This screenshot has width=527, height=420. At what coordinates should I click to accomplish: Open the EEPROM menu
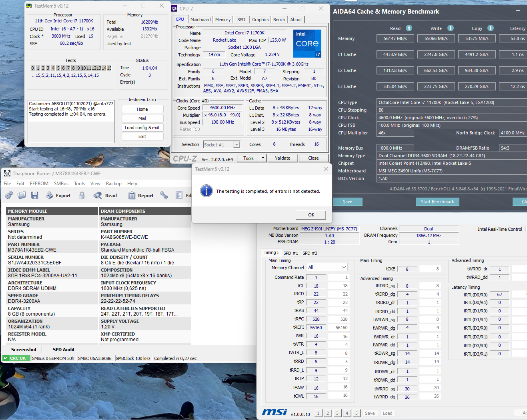pos(39,184)
